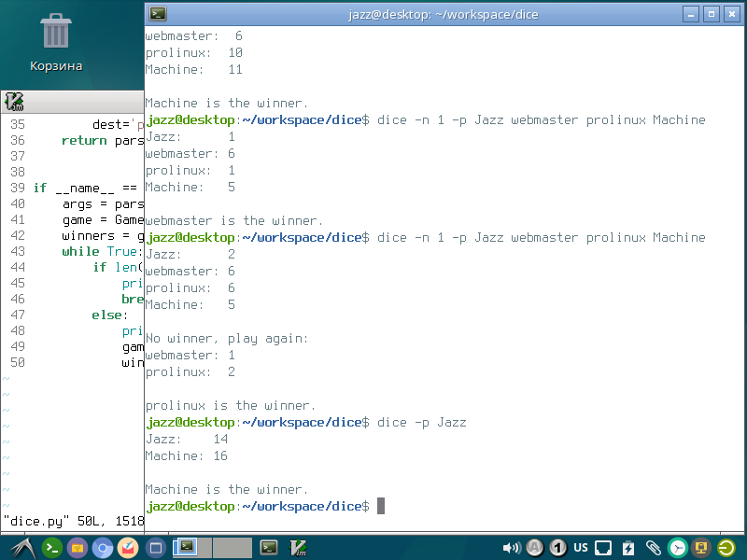The height and width of the screenshot is (560, 747).
Task: Click the 'prolinux: 10' output line
Action: [x=194, y=53]
